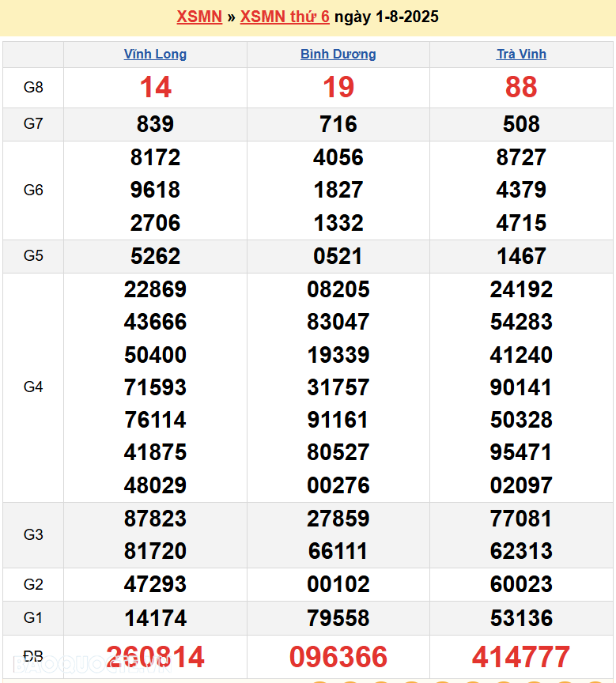This screenshot has width=616, height=683.
Task: Open the XSMN link in header
Action: point(198,17)
